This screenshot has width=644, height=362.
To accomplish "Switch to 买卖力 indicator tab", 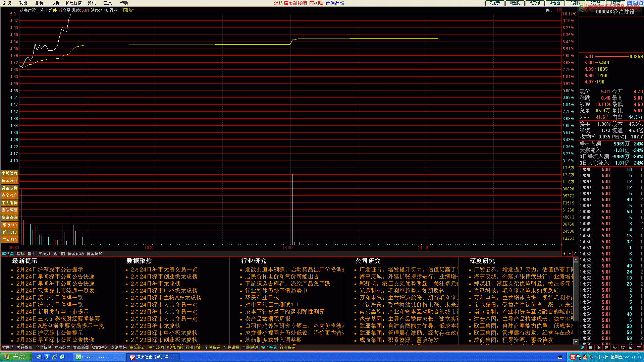I will pyautogui.click(x=44, y=254).
